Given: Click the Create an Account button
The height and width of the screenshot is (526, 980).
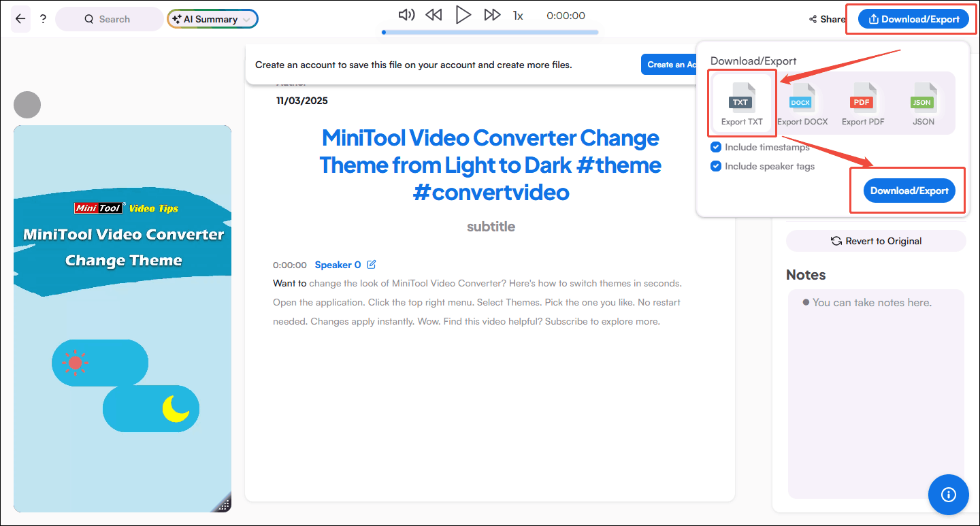Looking at the screenshot, I should coord(670,64).
